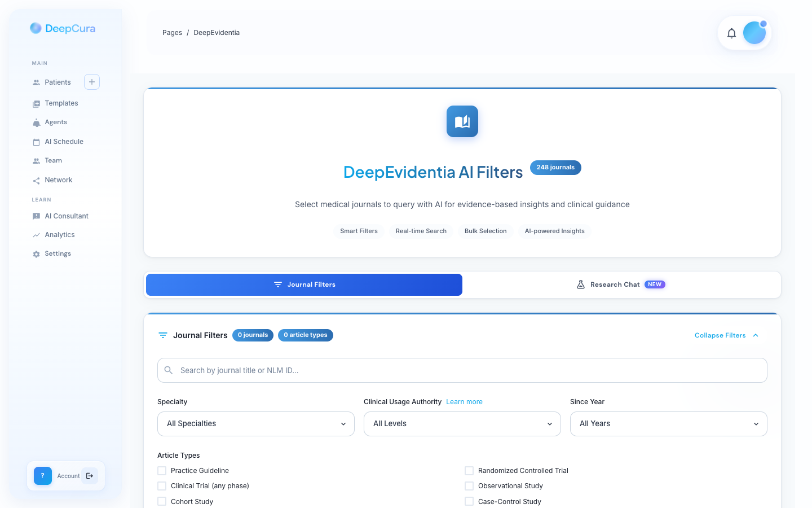Viewport: 812px width, 508px height.
Task: Open the All Levels authority dropdown
Action: point(462,424)
